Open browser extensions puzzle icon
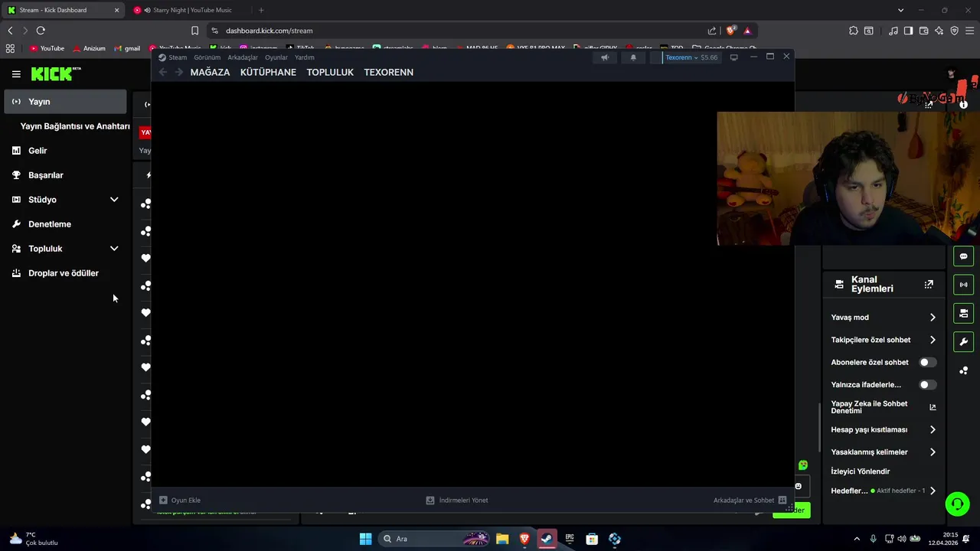This screenshot has width=980, height=551. (854, 31)
